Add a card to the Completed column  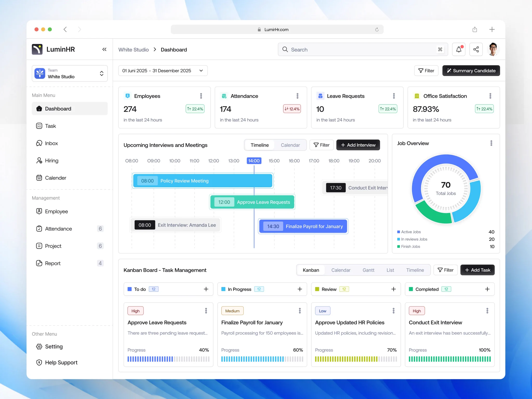tap(487, 289)
